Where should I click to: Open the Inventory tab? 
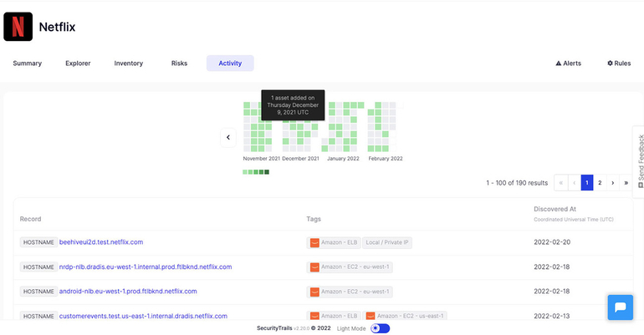[129, 63]
